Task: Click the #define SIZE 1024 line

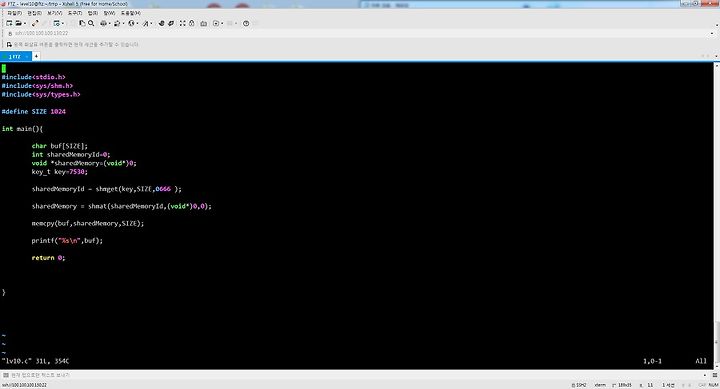Action: pos(34,112)
